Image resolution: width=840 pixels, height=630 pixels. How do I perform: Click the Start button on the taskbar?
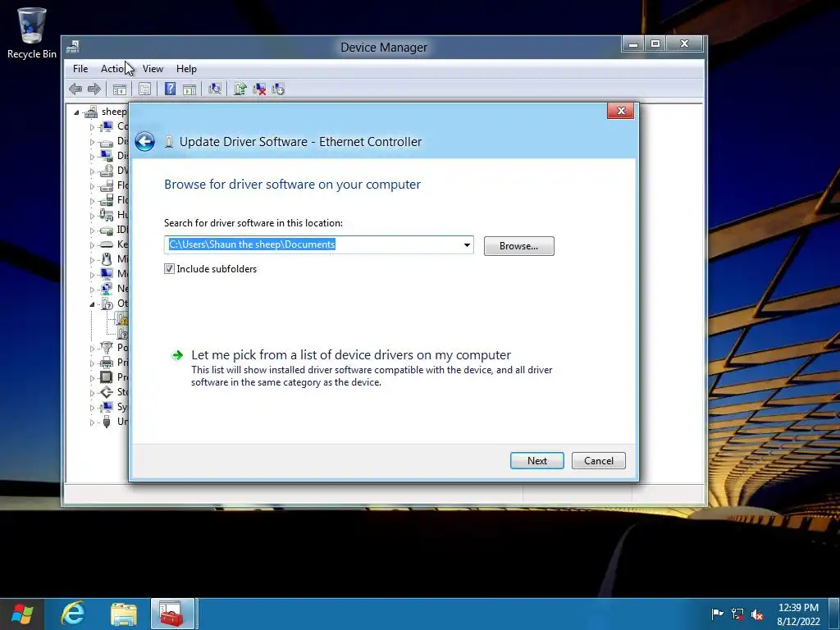coord(22,614)
